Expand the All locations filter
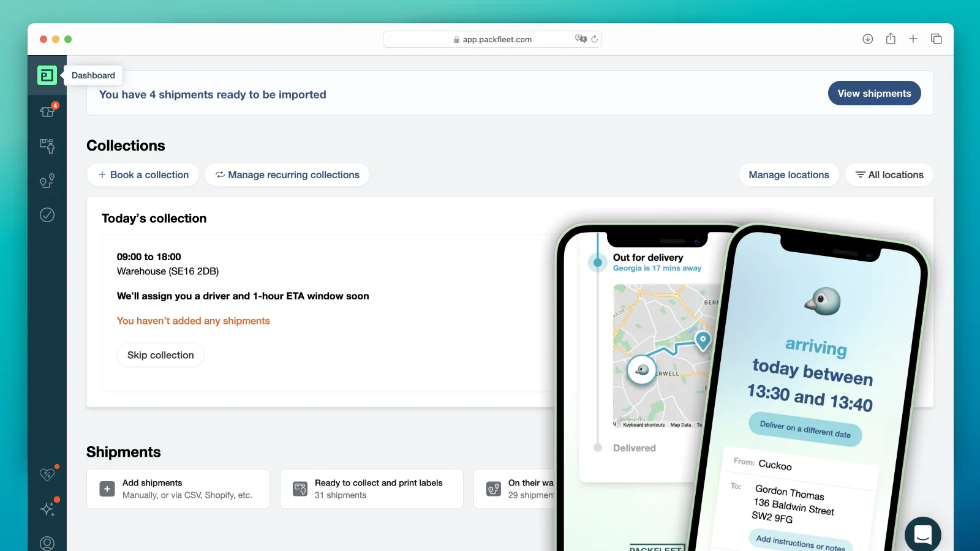The height and width of the screenshot is (551, 980). click(889, 174)
